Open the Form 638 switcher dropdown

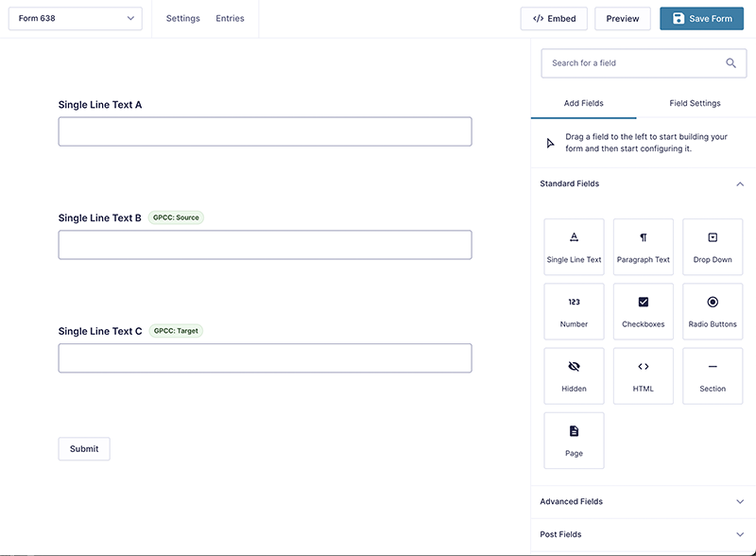[76, 18]
